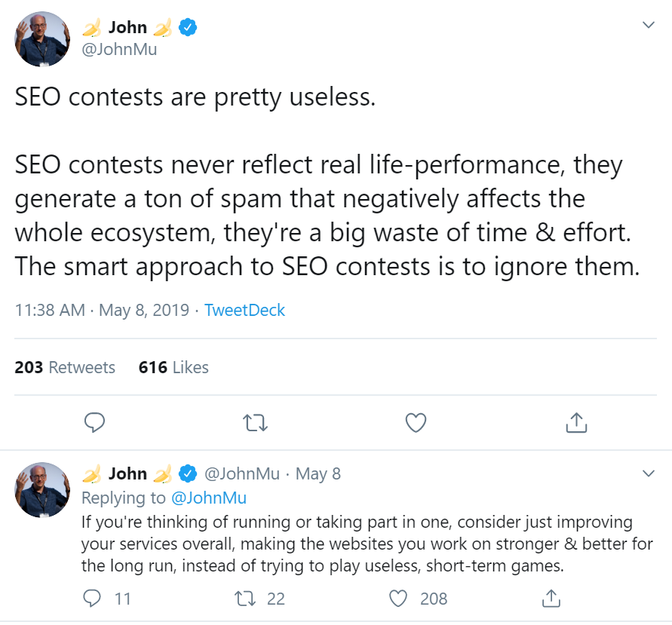Share the main tweet via share icon
The width and height of the screenshot is (672, 625).
(576, 423)
